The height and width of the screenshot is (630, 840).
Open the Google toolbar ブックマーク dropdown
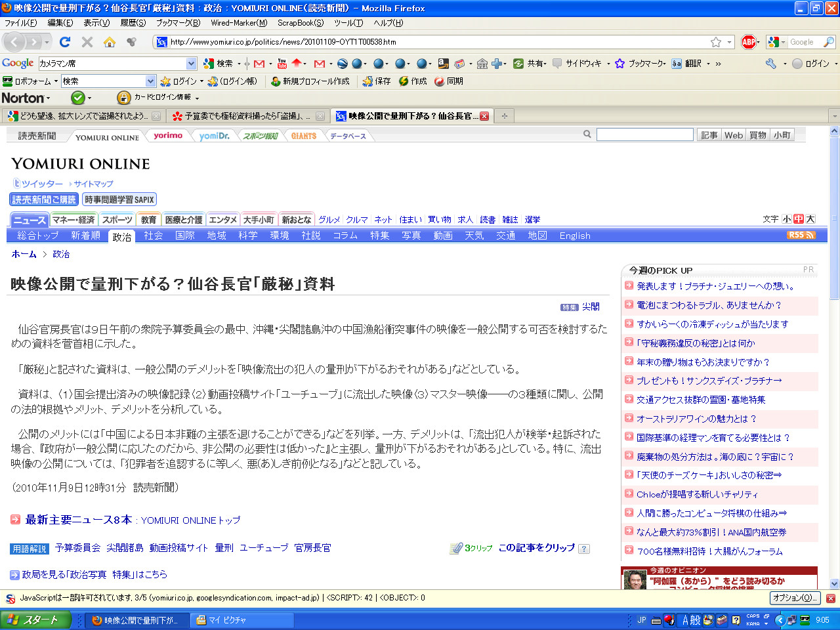pos(640,64)
